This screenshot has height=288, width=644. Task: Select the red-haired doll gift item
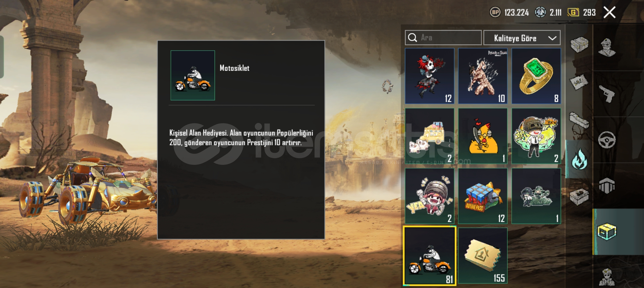pos(430,76)
